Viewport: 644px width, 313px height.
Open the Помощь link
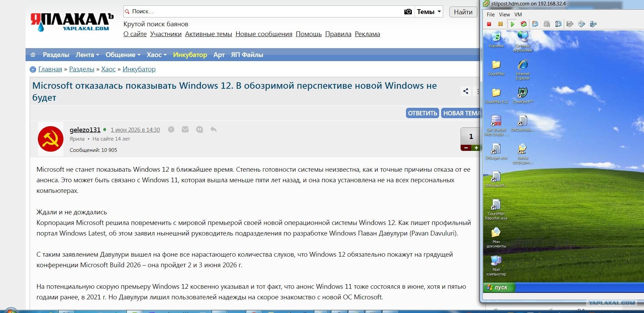pyautogui.click(x=309, y=34)
